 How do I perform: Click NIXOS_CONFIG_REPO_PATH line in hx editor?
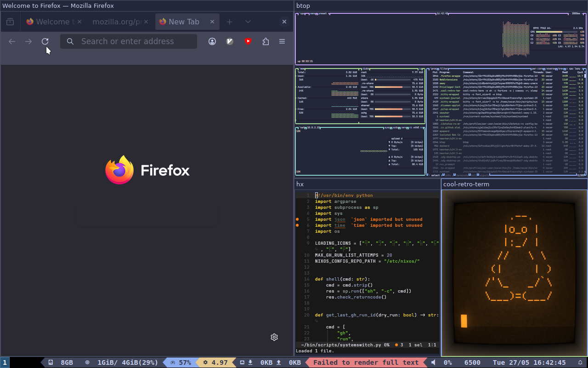pos(367,261)
